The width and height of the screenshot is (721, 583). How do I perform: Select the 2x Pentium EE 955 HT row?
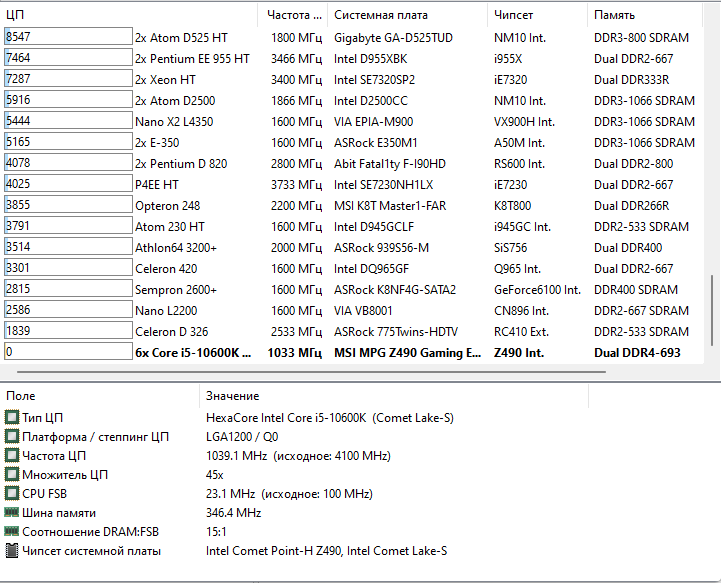[352, 58]
